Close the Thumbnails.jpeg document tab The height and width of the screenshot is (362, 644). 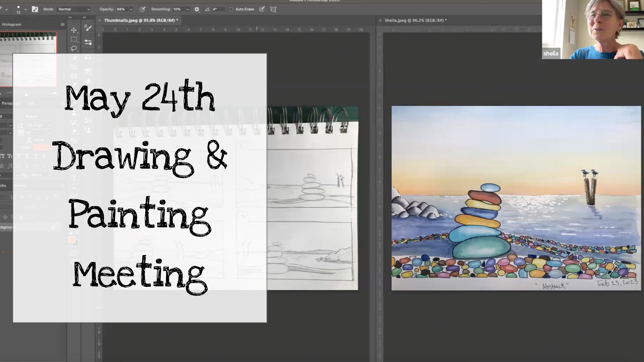tap(100, 20)
